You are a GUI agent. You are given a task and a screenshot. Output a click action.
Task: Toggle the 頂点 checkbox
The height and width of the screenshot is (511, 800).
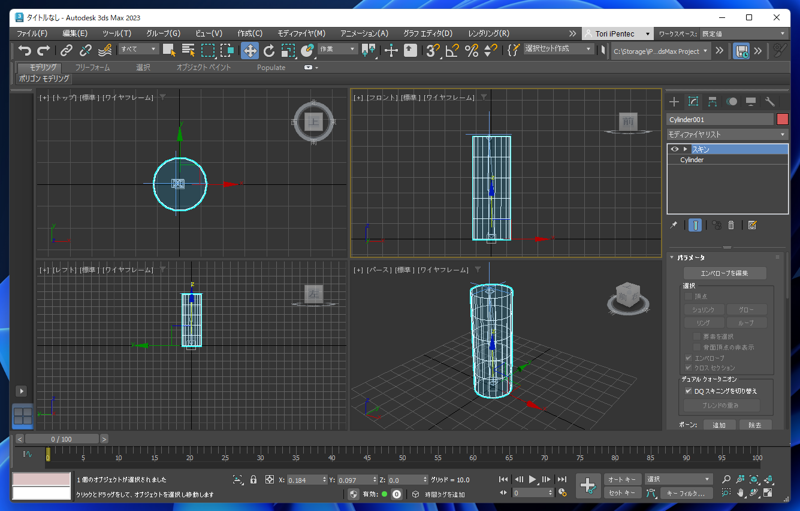click(x=688, y=296)
